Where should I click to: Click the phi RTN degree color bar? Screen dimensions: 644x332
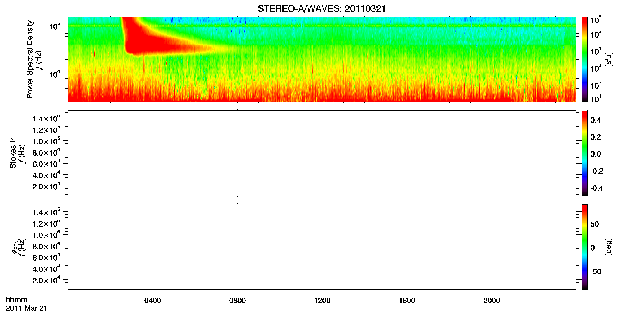(x=585, y=247)
